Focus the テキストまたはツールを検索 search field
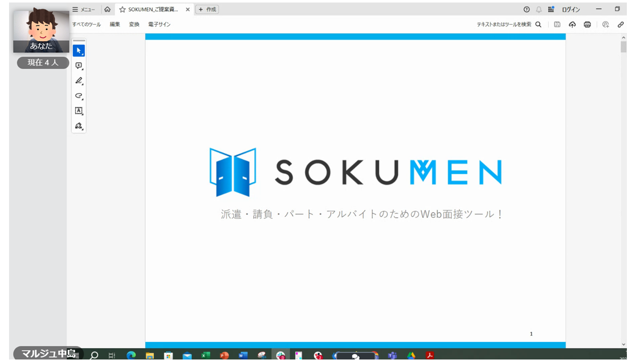Viewport: 644px width, 362px height. (x=504, y=24)
